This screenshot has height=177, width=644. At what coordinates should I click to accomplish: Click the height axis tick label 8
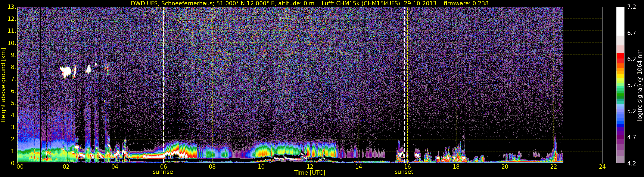tap(13, 67)
